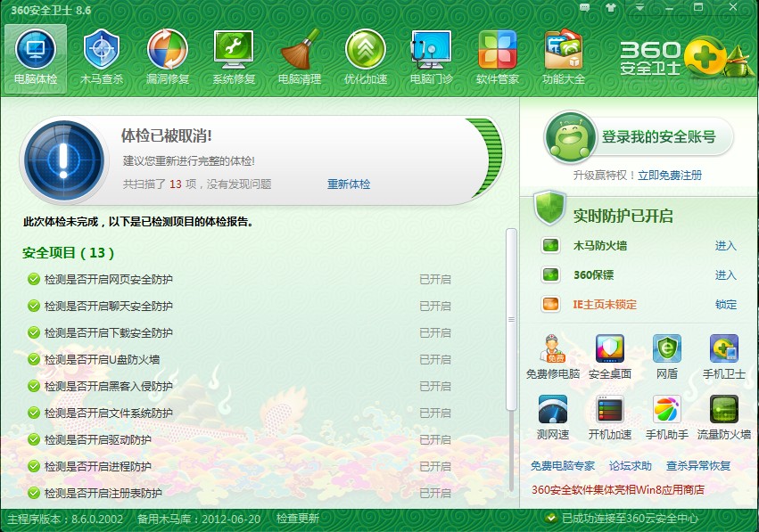Open 开机加速 boot optimizer

tap(610, 417)
